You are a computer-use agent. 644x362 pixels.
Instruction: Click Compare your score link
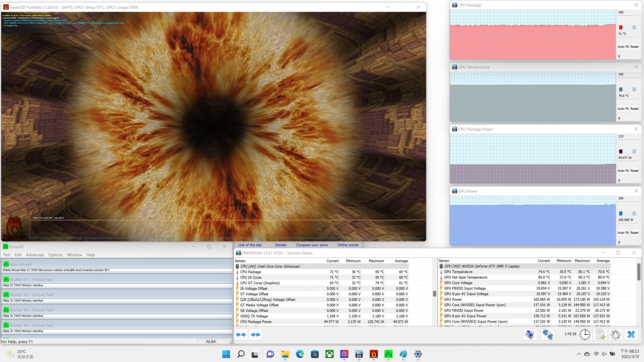coord(312,245)
